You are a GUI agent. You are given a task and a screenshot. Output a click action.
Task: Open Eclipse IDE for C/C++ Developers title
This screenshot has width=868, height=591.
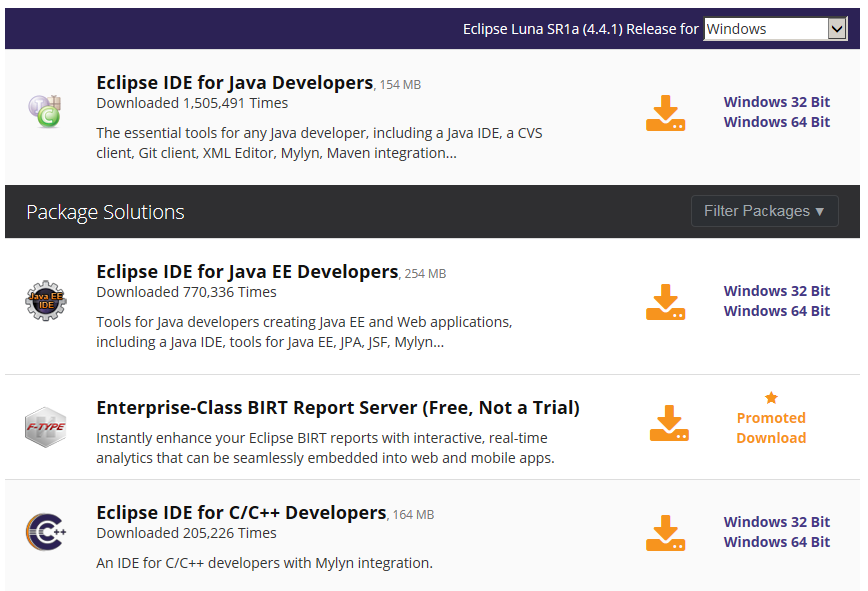(x=241, y=512)
